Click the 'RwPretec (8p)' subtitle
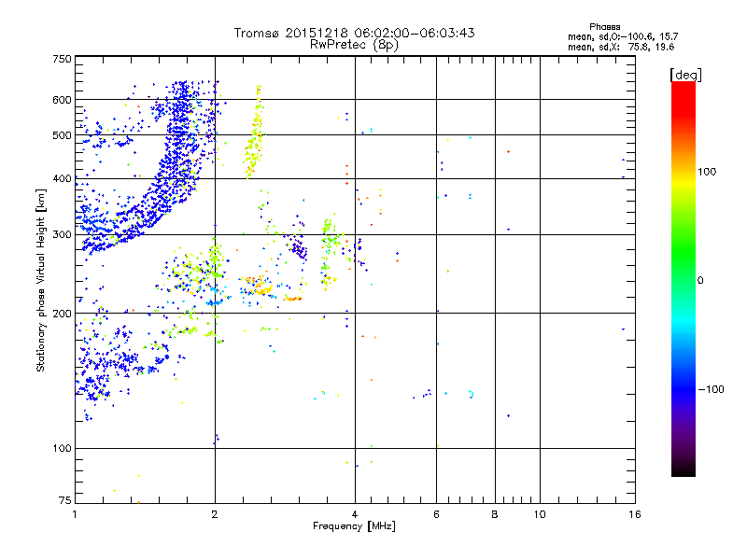Viewport: 747px width, 560px height. (354, 45)
